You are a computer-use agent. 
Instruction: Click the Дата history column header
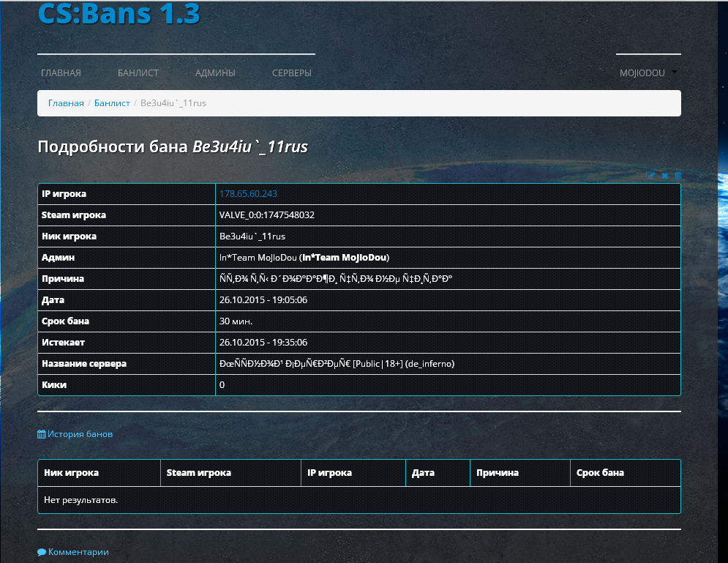tap(423, 473)
